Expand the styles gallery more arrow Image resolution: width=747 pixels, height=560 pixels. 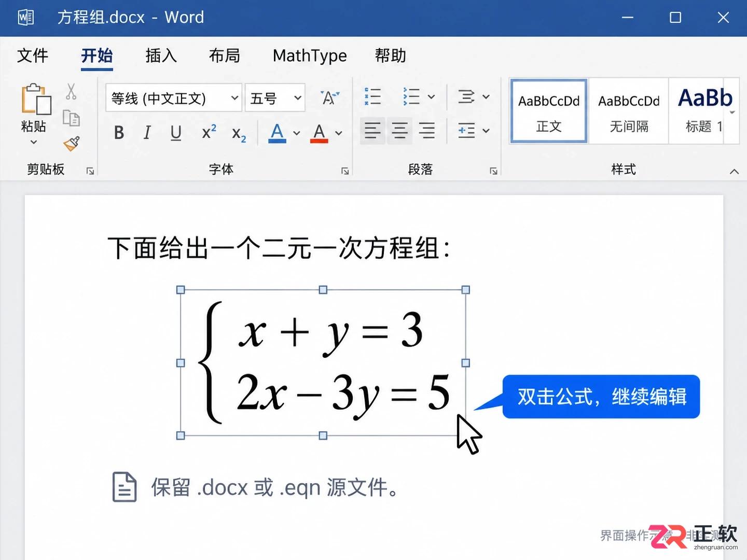coord(732,113)
